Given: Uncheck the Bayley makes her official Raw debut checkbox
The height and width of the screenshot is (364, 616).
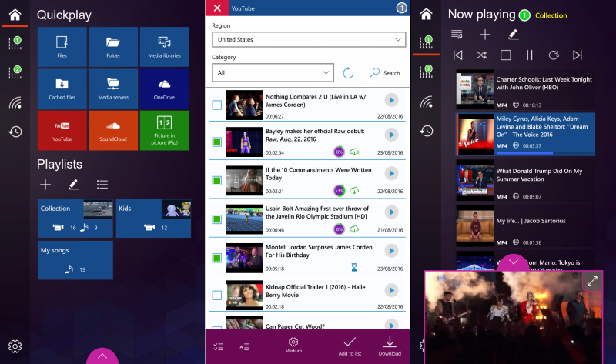Looking at the screenshot, I should [217, 142].
